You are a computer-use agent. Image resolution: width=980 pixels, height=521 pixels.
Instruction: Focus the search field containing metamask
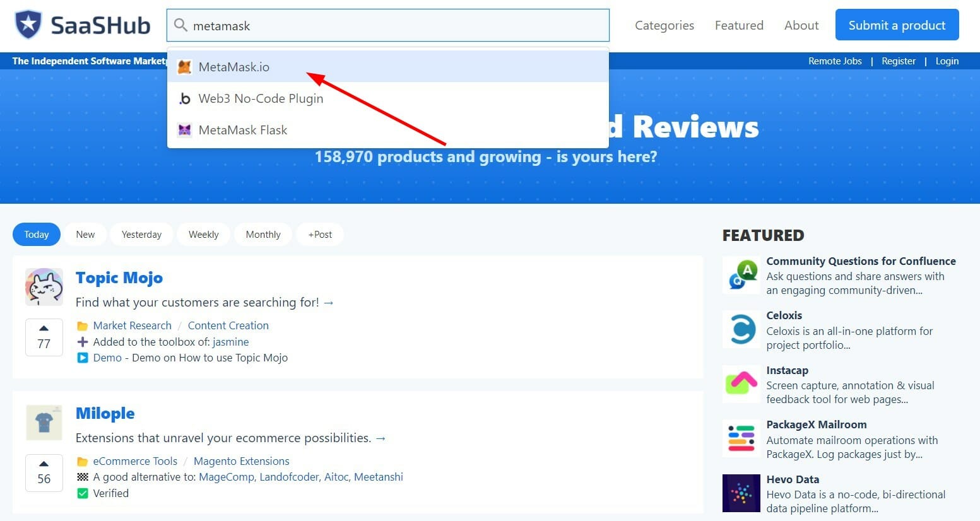(388, 25)
